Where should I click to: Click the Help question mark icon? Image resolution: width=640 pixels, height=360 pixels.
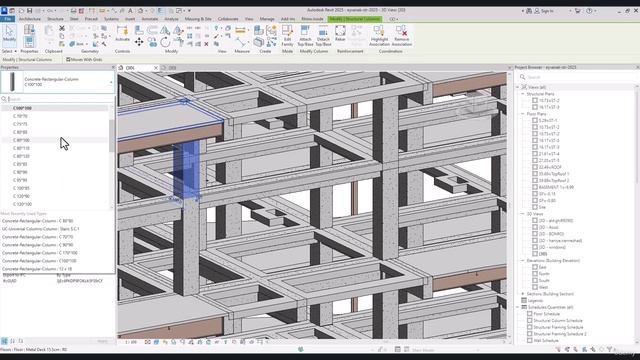589,11
